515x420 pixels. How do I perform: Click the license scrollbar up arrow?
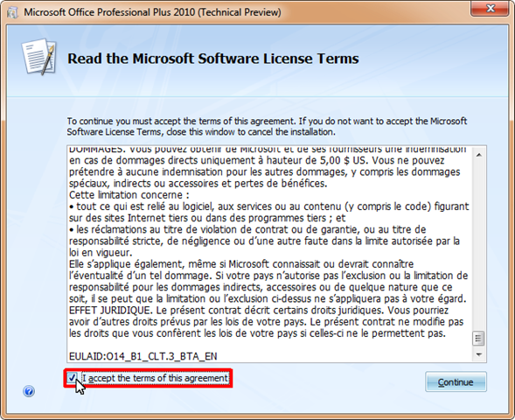point(479,155)
